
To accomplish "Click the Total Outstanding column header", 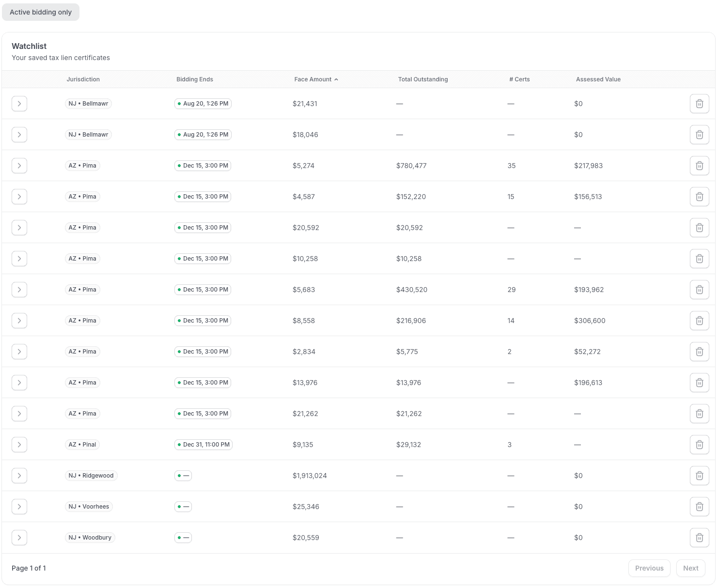I will tap(422, 79).
